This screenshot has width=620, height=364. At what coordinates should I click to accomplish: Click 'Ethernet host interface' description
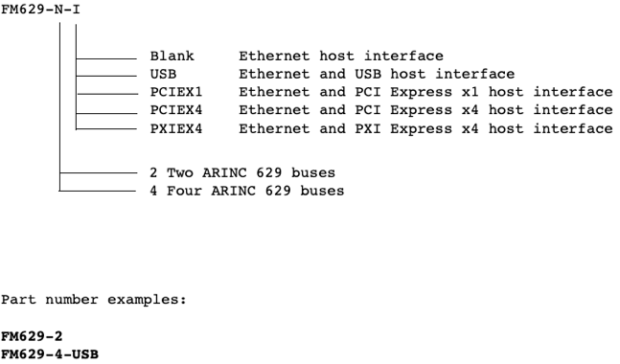pos(341,56)
